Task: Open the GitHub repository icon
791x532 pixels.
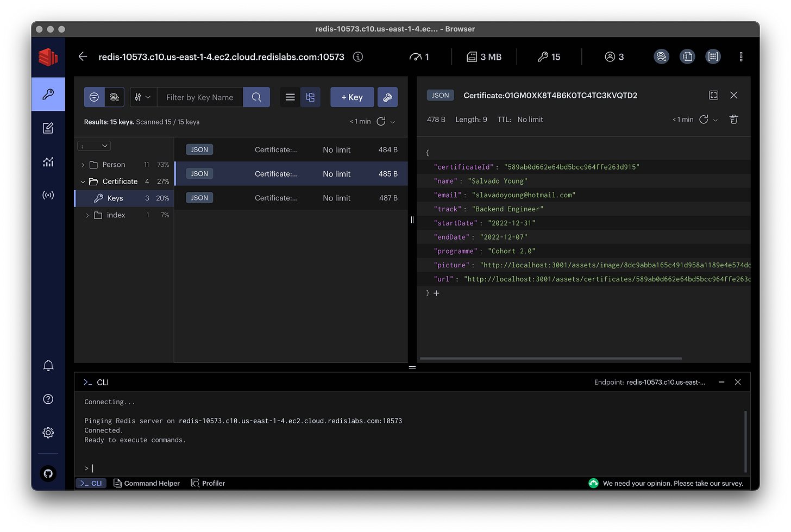Action: point(48,474)
